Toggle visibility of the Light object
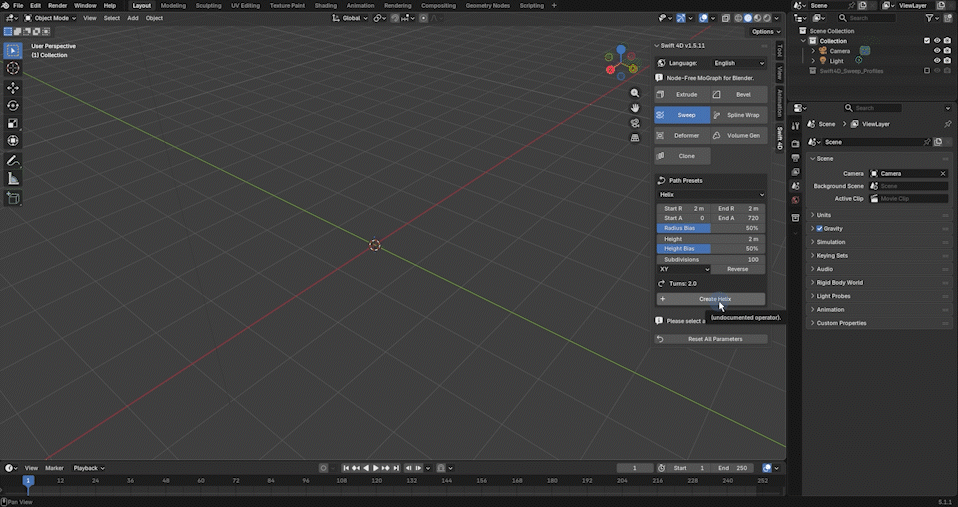The height and width of the screenshot is (507, 958). tap(937, 60)
